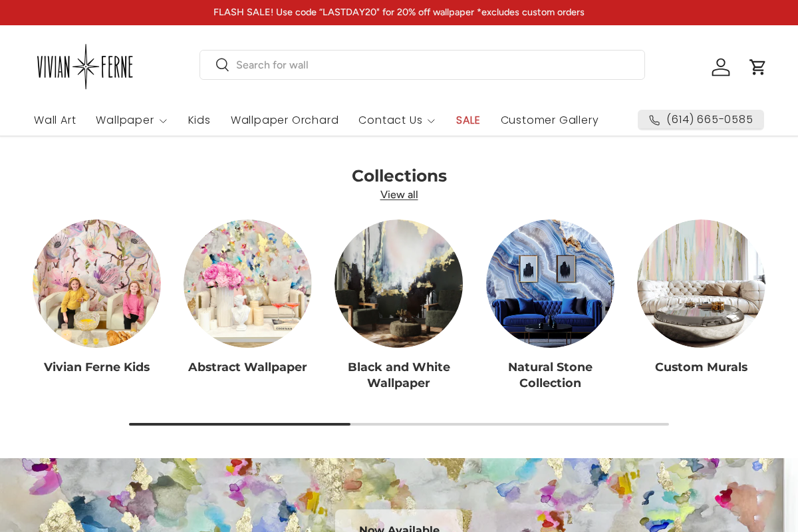Click the Vivian Ferne logo
798x532 pixels.
[x=85, y=65]
